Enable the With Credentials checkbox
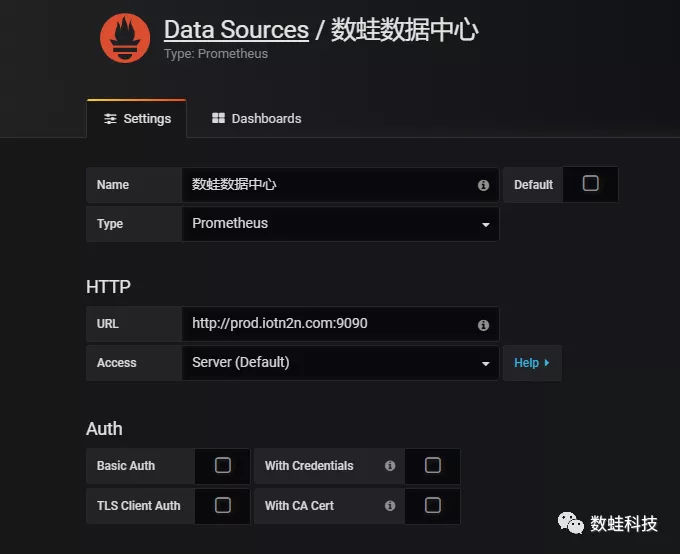Image resolution: width=680 pixels, height=554 pixels. 432,465
